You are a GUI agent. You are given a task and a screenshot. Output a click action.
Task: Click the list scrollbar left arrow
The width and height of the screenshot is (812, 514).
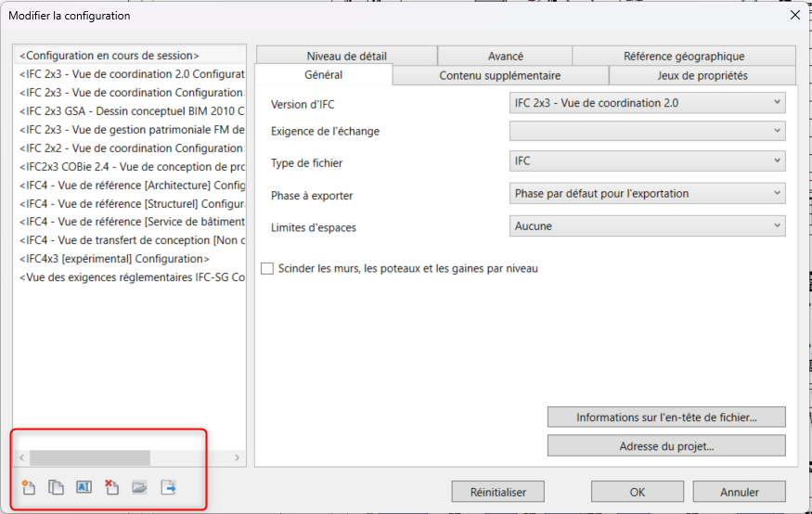click(x=21, y=457)
